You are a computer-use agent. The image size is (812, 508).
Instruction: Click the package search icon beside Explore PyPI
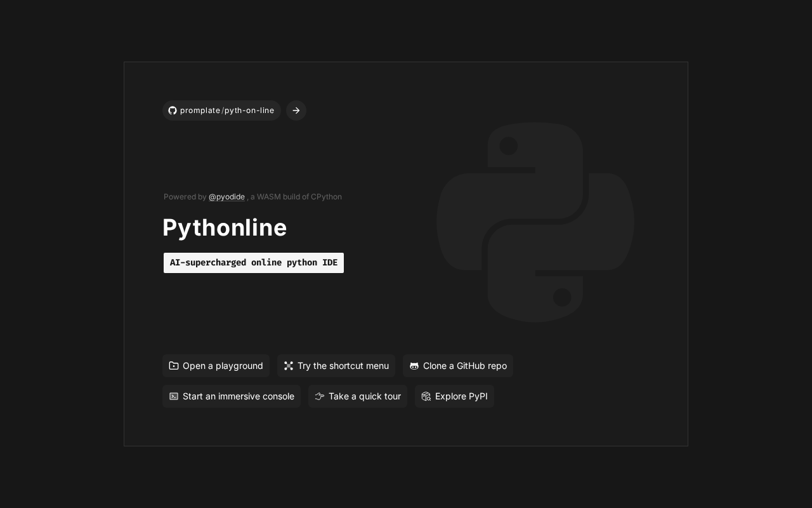[x=426, y=396]
